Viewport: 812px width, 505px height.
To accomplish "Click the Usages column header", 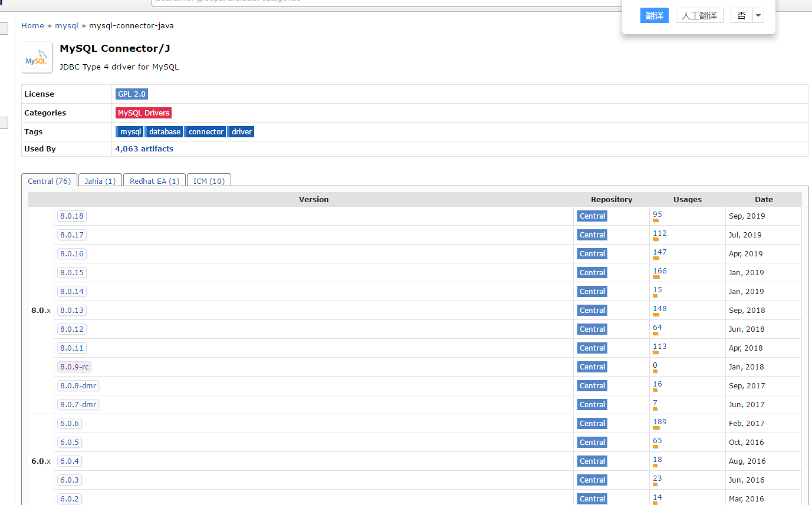I will click(688, 199).
